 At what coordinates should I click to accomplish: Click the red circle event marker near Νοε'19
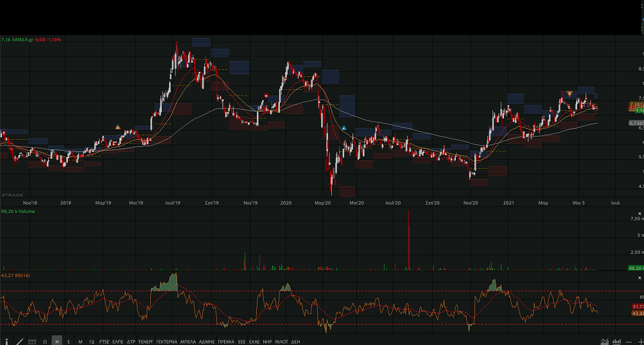click(266, 96)
